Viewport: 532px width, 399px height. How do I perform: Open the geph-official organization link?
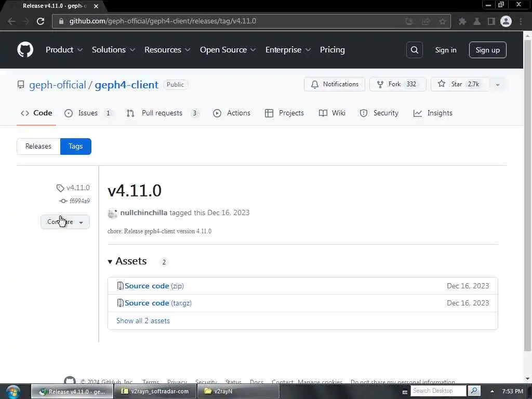pos(58,85)
